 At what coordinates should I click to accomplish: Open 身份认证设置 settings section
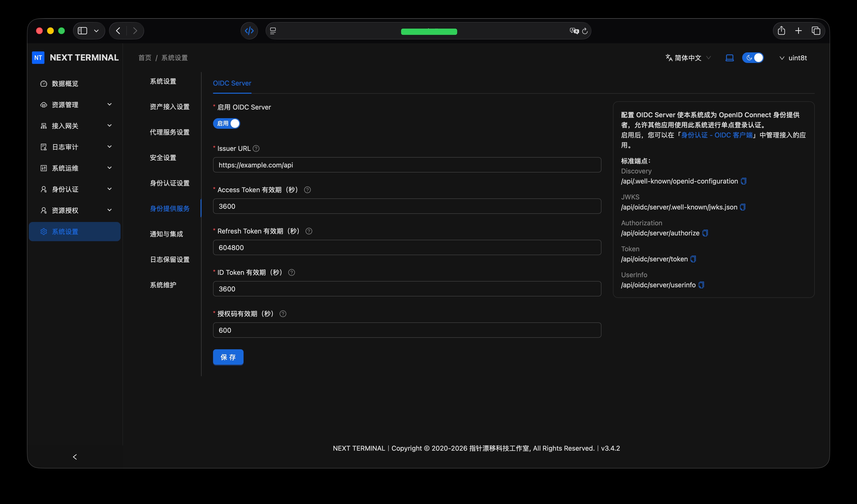(x=170, y=183)
